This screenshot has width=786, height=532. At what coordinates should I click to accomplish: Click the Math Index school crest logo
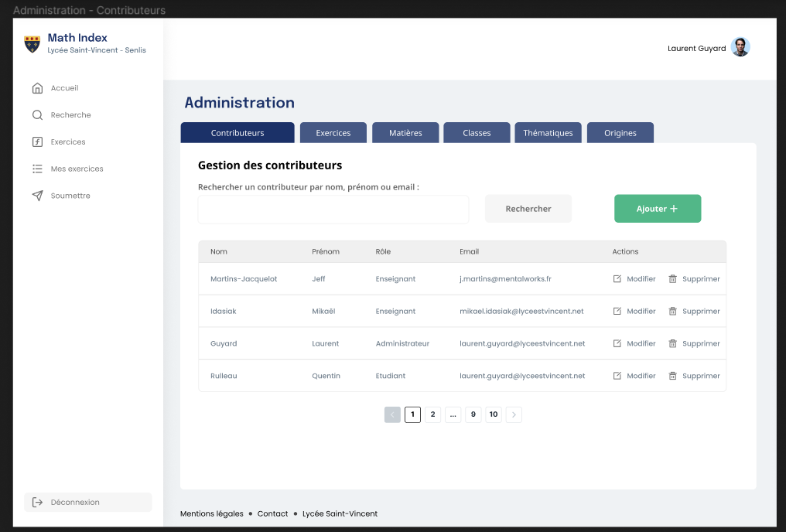click(x=32, y=44)
